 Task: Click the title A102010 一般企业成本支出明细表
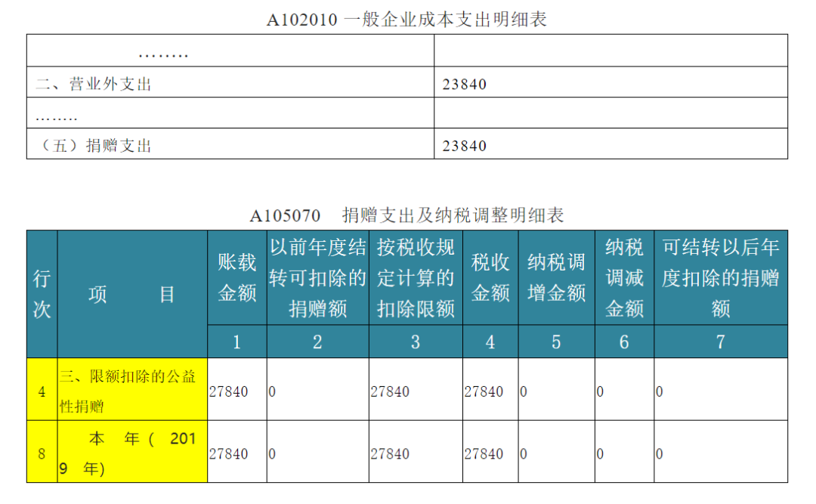click(406, 20)
